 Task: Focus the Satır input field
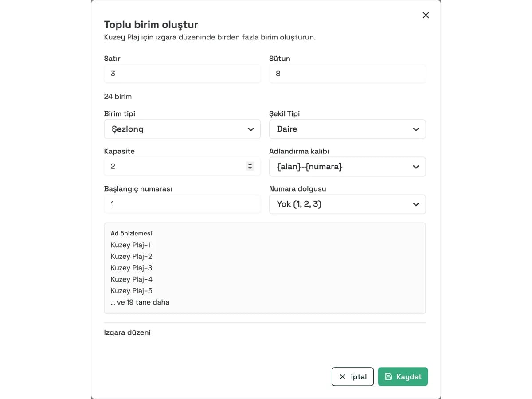tap(182, 74)
